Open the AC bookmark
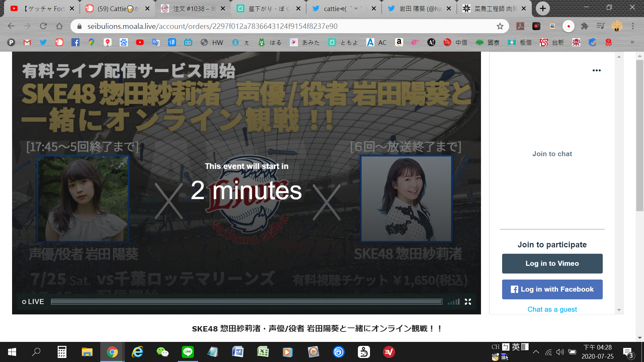 (377, 43)
